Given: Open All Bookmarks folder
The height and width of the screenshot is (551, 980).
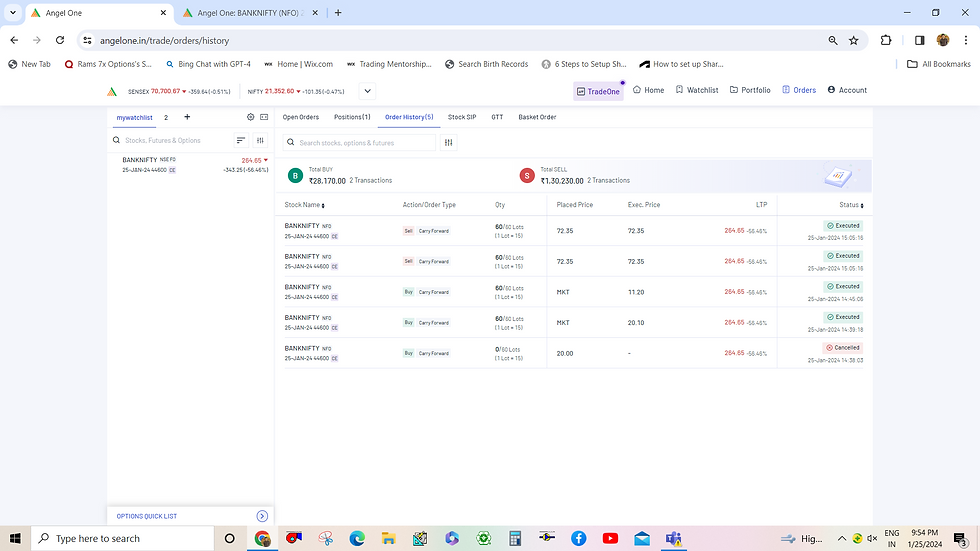Looking at the screenshot, I should tap(939, 64).
